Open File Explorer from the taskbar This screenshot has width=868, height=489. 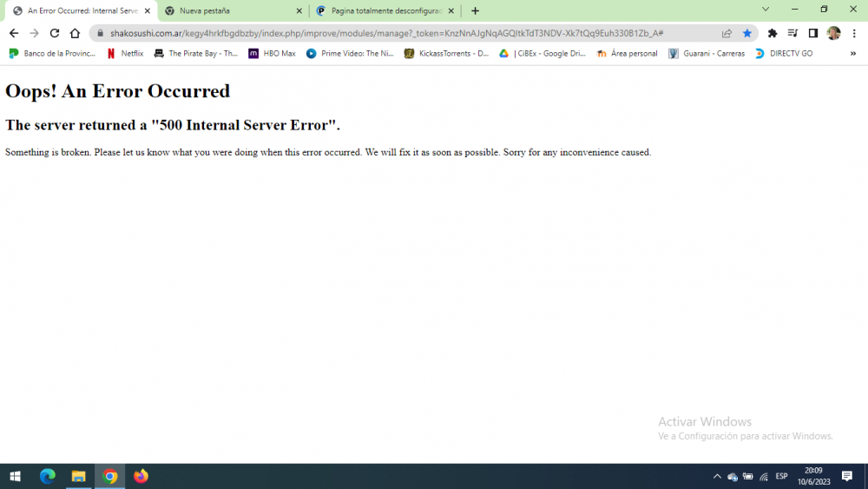tap(79, 476)
